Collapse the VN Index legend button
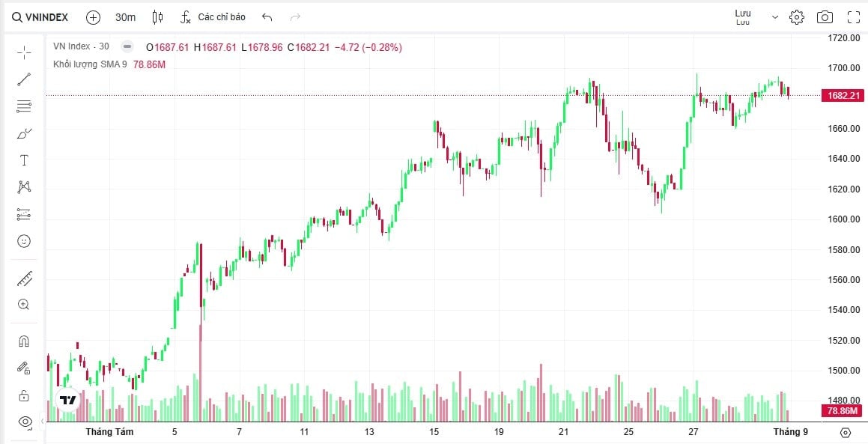This screenshot has height=444, width=868. 127,46
